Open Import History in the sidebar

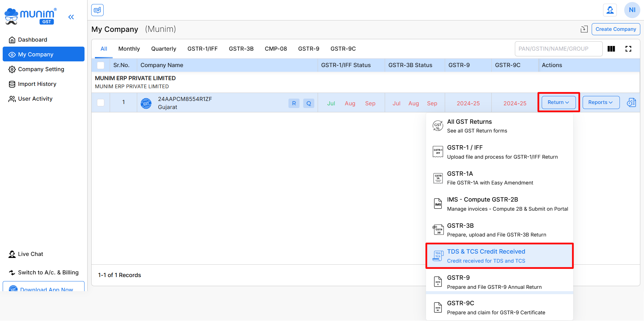coord(44,84)
